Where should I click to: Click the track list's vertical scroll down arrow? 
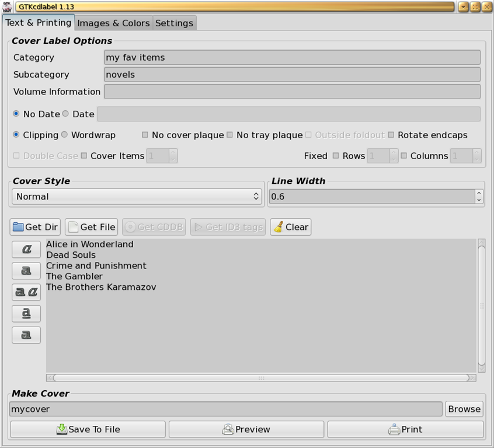(x=481, y=369)
